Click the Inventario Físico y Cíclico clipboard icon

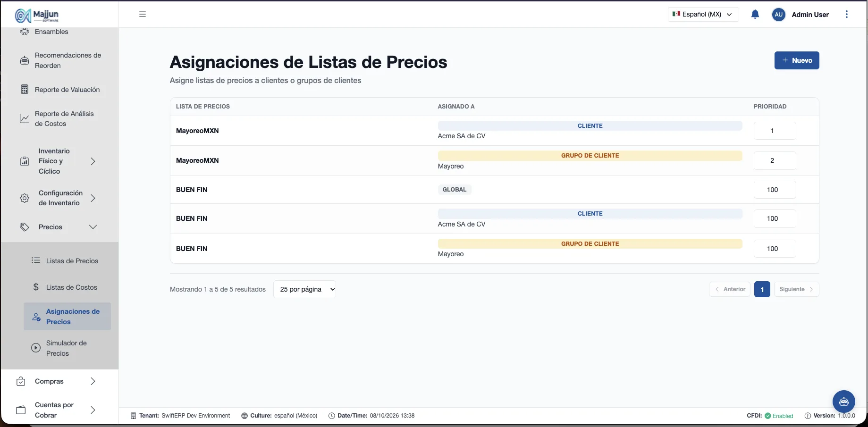[x=25, y=161]
